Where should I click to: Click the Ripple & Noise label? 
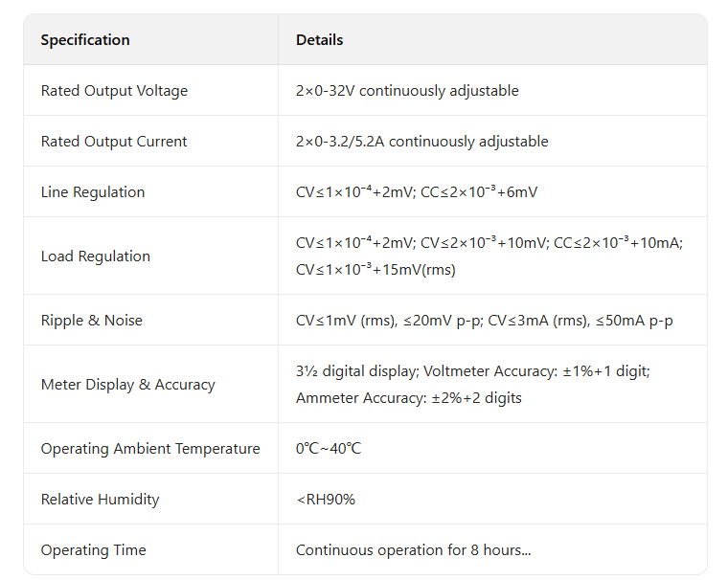tap(91, 321)
